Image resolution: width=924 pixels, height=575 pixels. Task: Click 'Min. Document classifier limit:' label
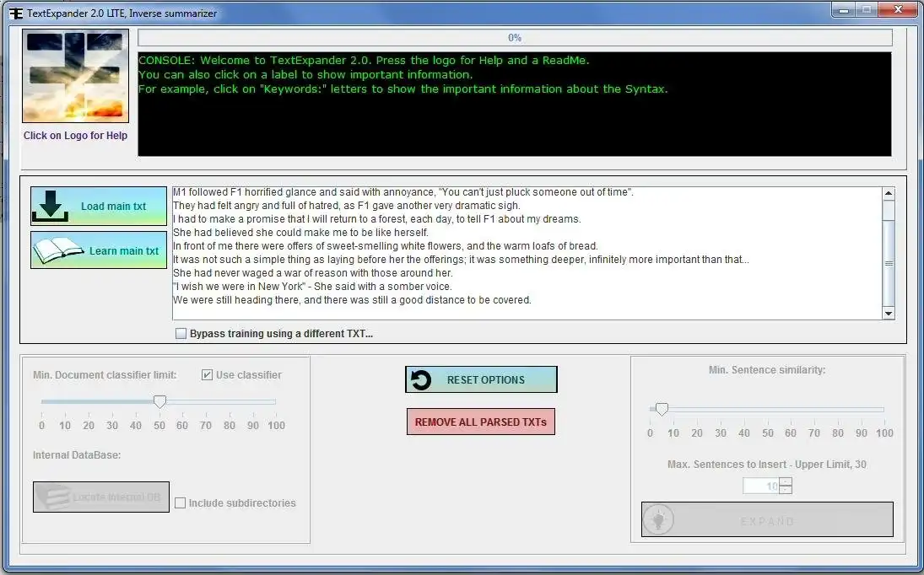point(105,375)
